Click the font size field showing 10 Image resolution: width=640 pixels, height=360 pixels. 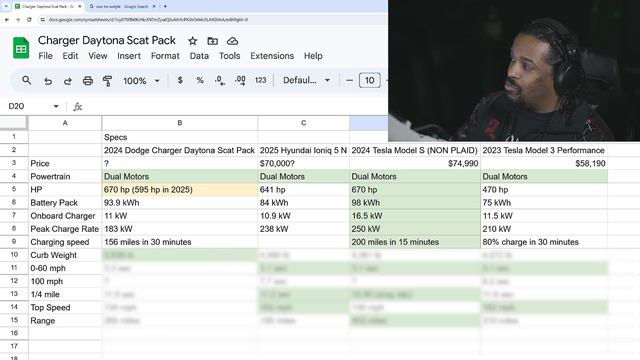click(x=369, y=80)
